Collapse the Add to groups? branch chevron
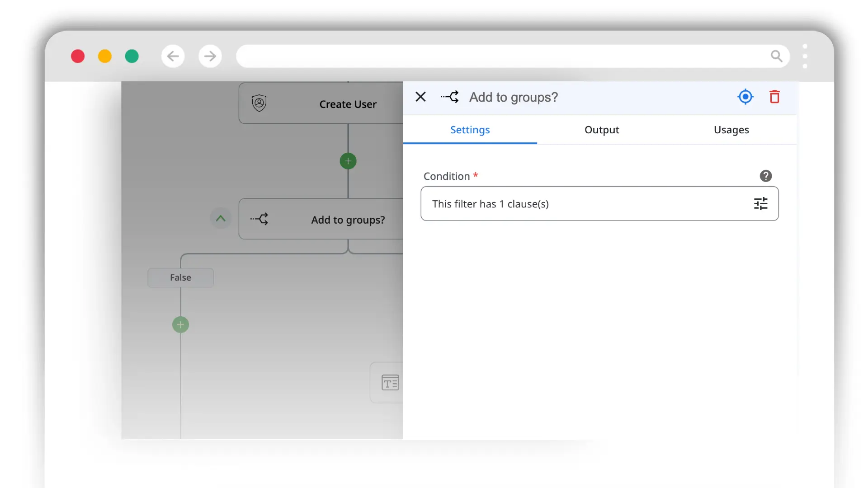The width and height of the screenshot is (868, 488). [221, 219]
